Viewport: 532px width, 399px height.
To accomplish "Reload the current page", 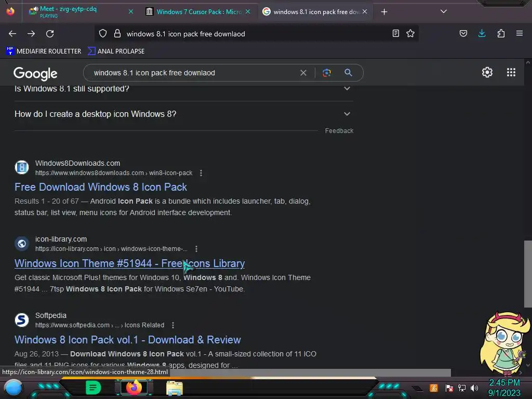I will 50,34.
